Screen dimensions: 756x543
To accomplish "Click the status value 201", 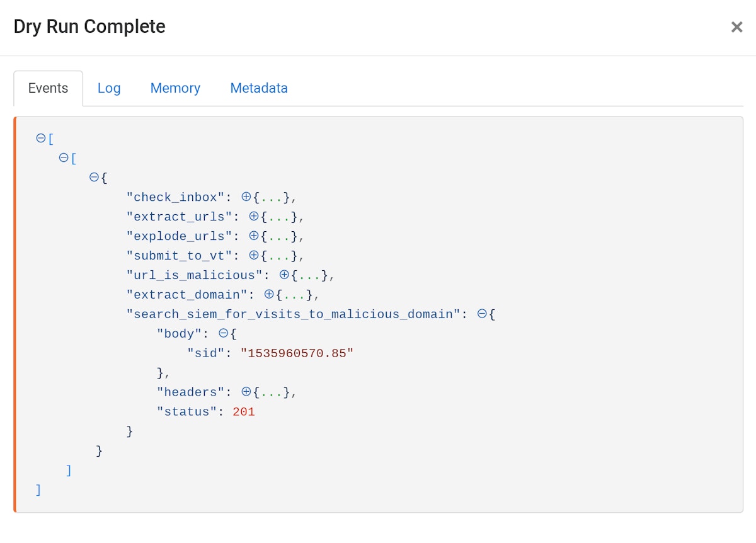I will pos(244,412).
